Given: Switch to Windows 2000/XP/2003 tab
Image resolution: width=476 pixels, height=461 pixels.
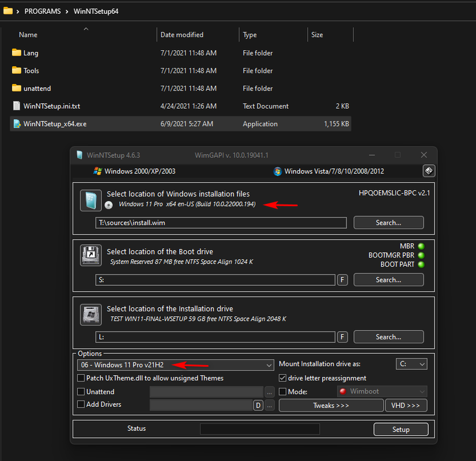Looking at the screenshot, I should [x=134, y=171].
